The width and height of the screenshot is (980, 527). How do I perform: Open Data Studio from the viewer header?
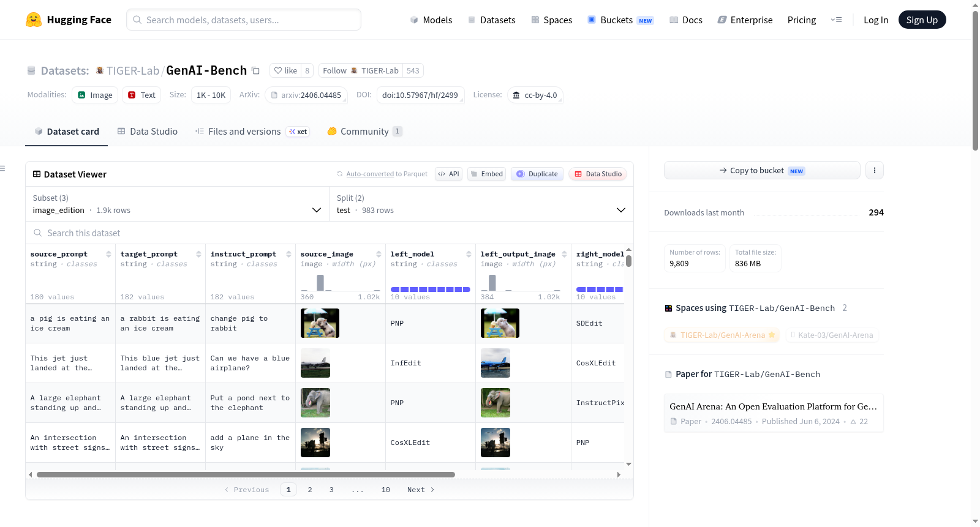pos(597,174)
